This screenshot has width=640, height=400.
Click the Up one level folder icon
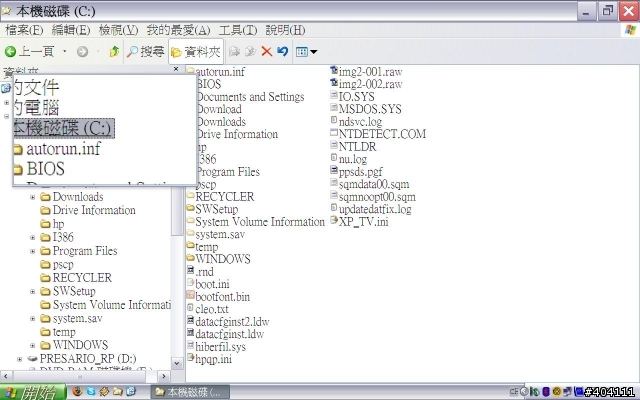point(114,51)
